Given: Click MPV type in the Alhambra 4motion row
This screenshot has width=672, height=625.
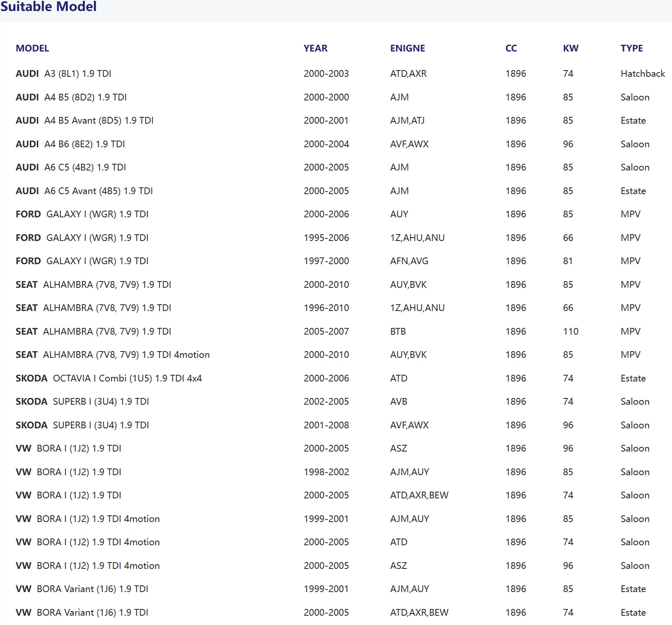Looking at the screenshot, I should coord(631,354).
